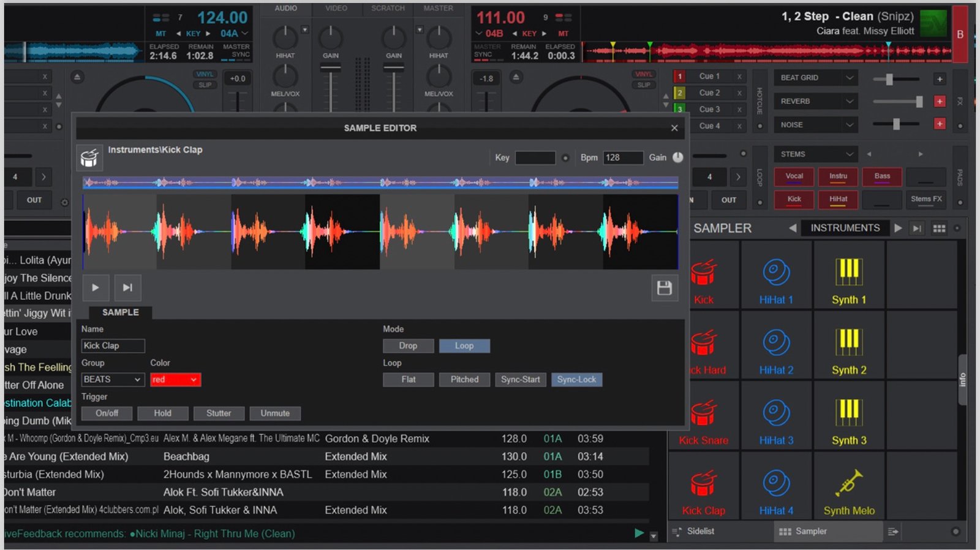Click the eject icon on right deck

pyautogui.click(x=516, y=77)
